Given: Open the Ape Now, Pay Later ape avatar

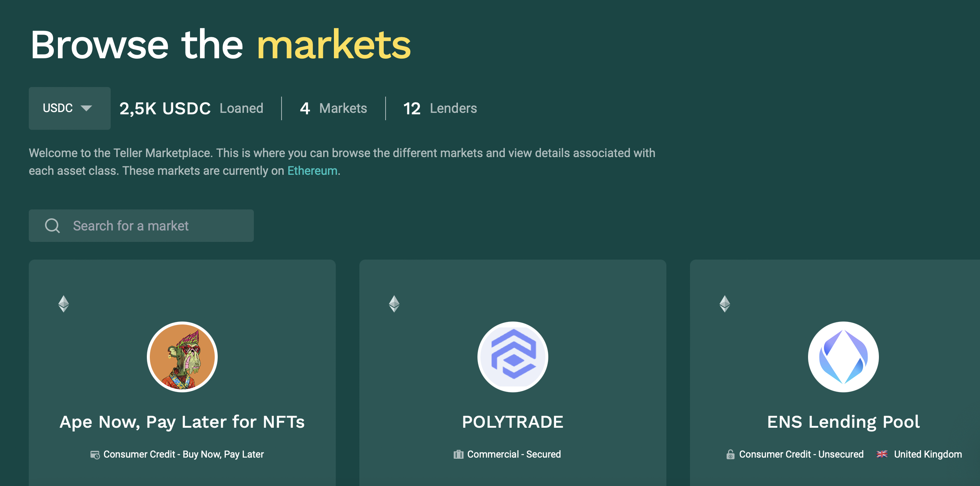Looking at the screenshot, I should [182, 357].
